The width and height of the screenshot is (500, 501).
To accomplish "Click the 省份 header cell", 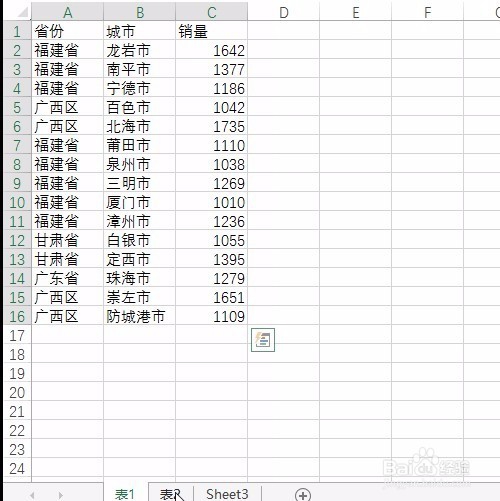I will coord(68,31).
